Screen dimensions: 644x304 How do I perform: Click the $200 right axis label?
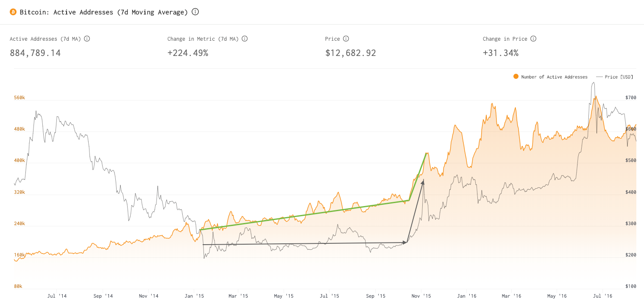[x=631, y=255]
